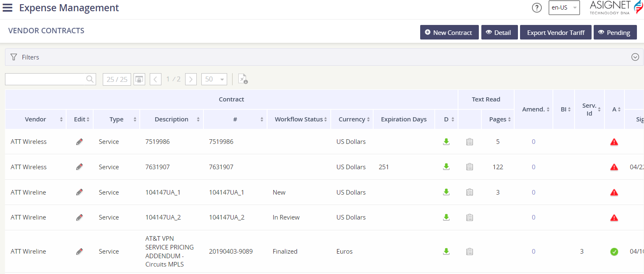Click the New Contract button
644x274 pixels.
click(x=449, y=32)
